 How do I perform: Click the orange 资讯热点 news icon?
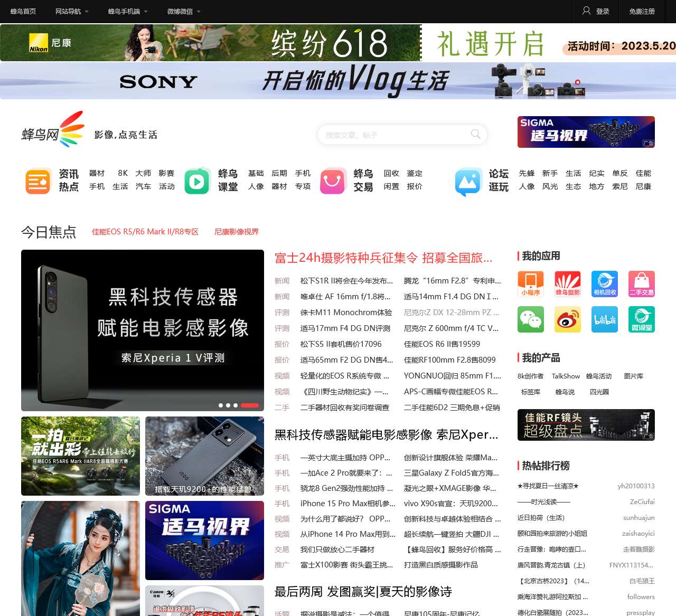click(x=39, y=181)
